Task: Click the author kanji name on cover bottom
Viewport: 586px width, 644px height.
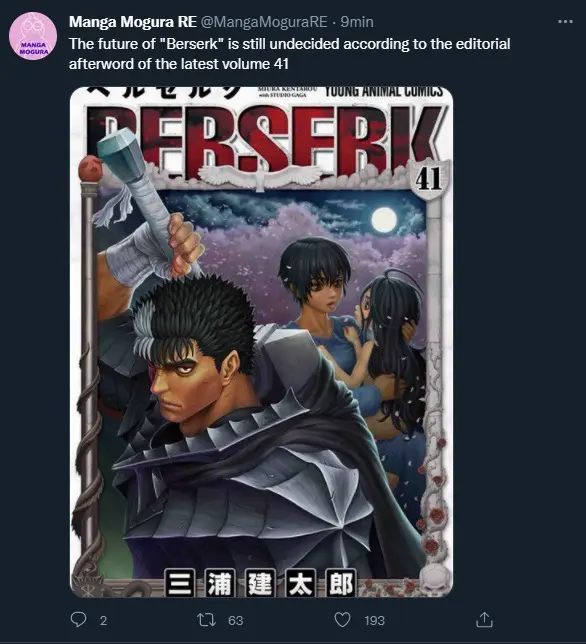Action: (x=260, y=583)
